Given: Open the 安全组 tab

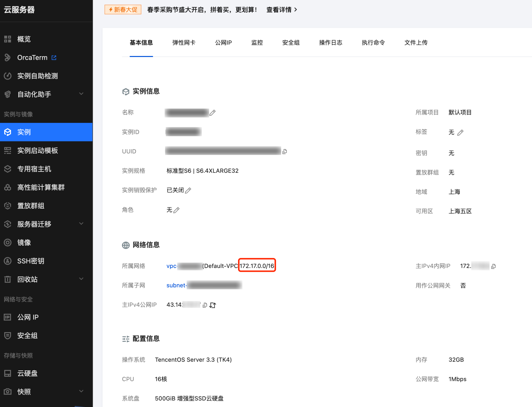Looking at the screenshot, I should click(291, 43).
